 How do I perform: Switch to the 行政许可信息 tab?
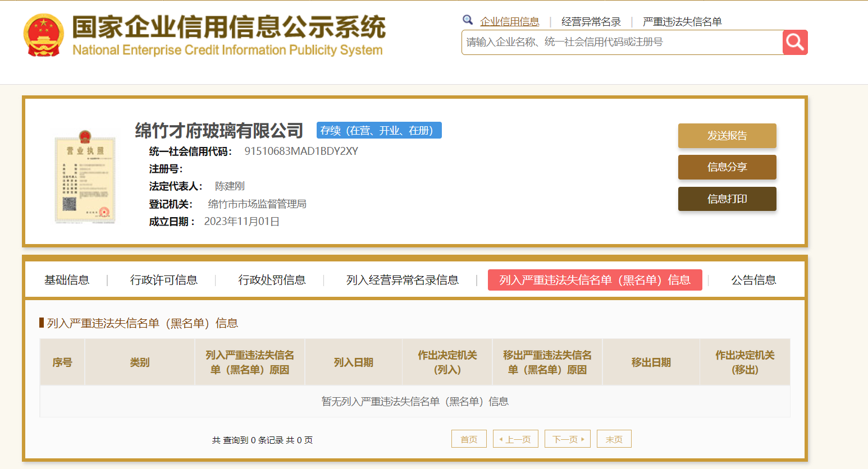click(x=164, y=280)
